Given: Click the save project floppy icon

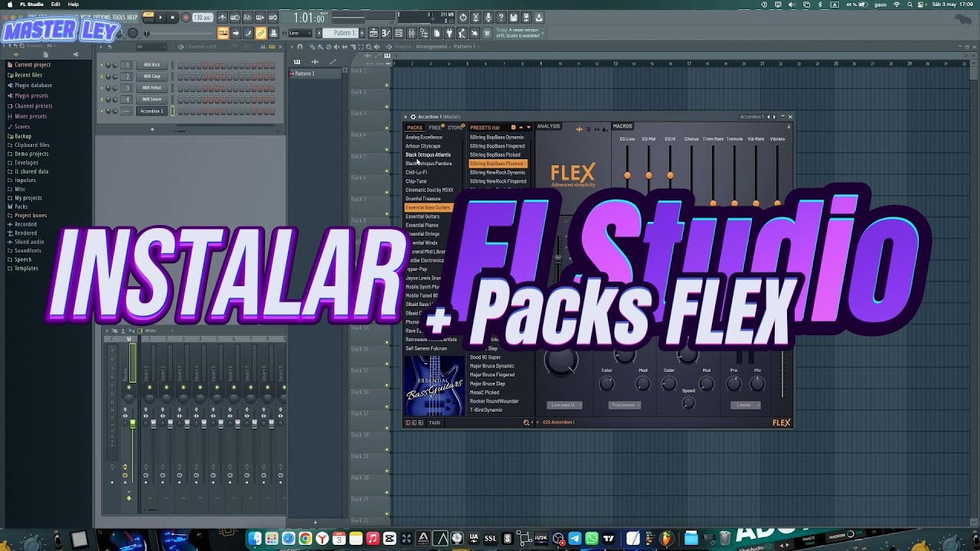Looking at the screenshot, I should coord(514,18).
